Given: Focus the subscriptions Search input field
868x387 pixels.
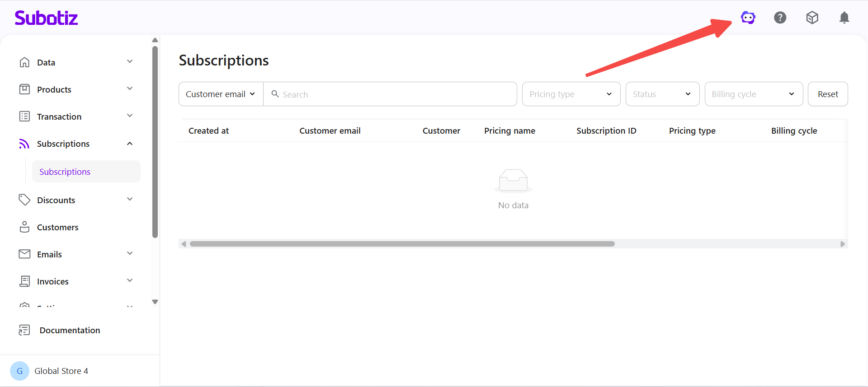Looking at the screenshot, I should (x=393, y=94).
